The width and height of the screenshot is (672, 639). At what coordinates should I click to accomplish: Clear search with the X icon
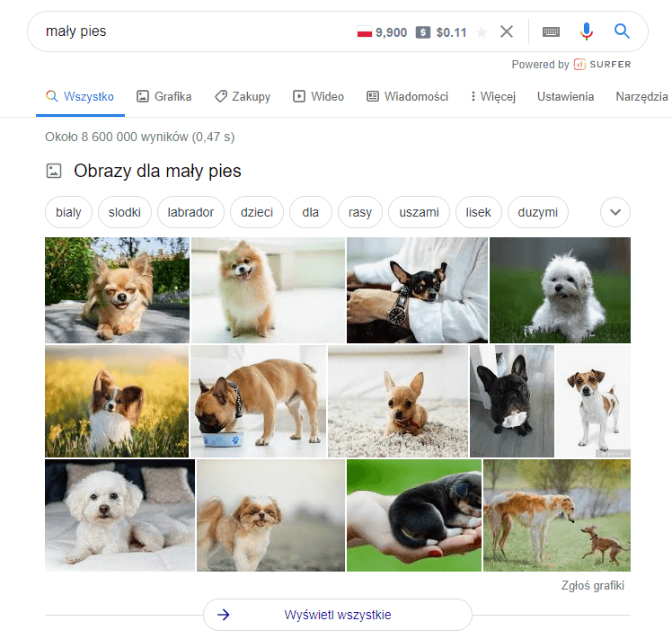coord(507,31)
